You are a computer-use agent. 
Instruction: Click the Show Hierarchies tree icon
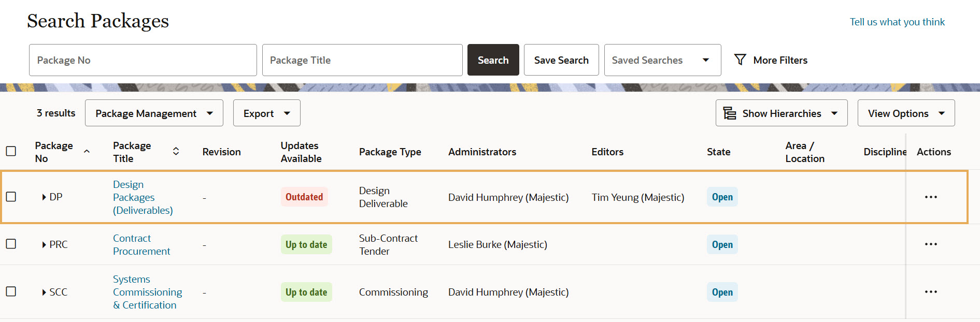pos(730,113)
